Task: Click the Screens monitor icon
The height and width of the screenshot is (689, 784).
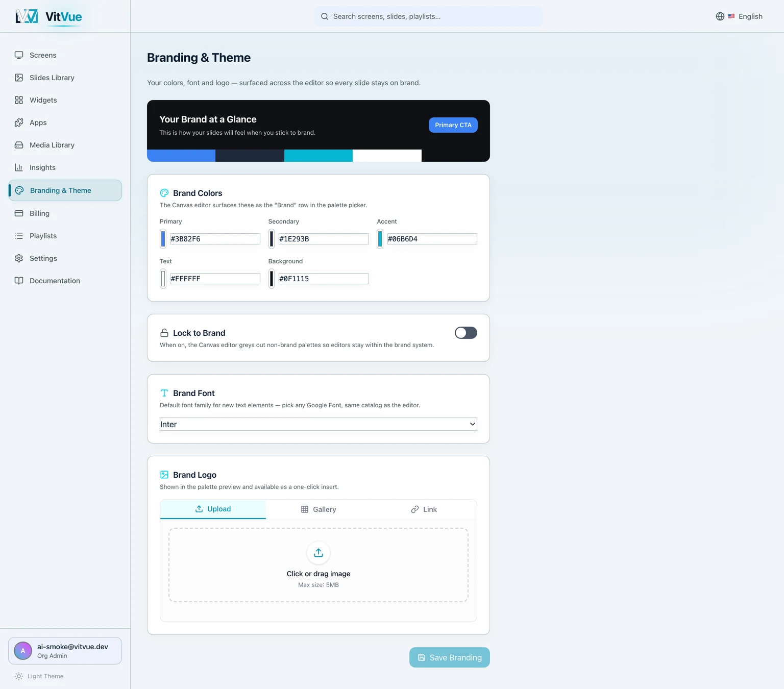Action: pos(19,55)
